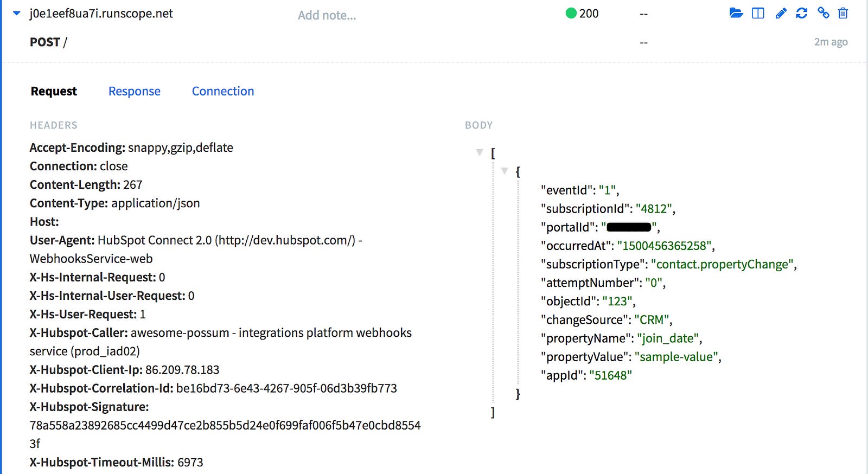Click the contact.propertyChange value in body
This screenshot has height=474, width=868.
click(x=722, y=264)
